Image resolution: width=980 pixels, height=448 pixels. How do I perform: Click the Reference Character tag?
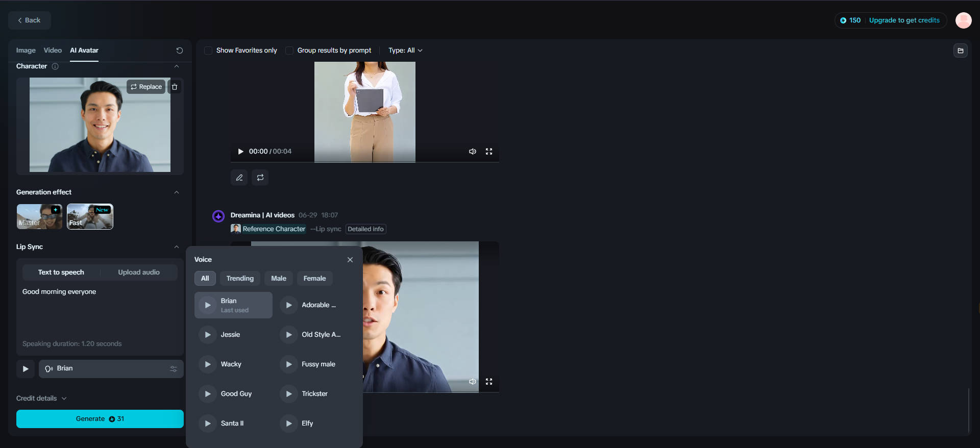[268, 229]
